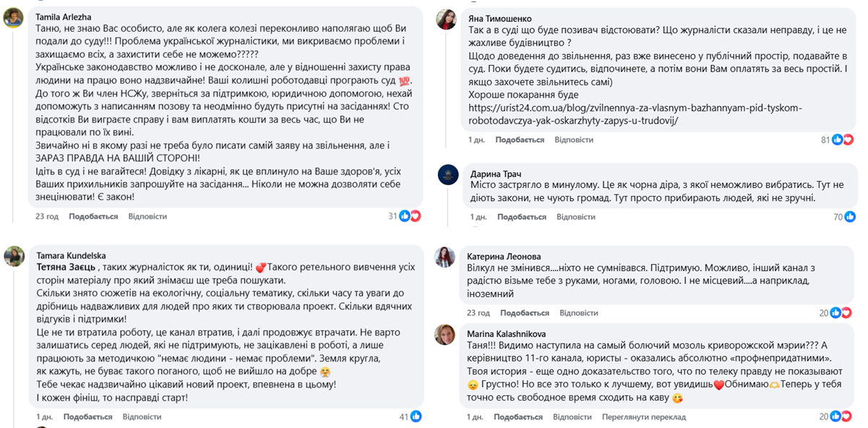This screenshot has height=428, width=868.
Task: Click 'Переглянути переклад' under Marina's comment
Action: 643,417
